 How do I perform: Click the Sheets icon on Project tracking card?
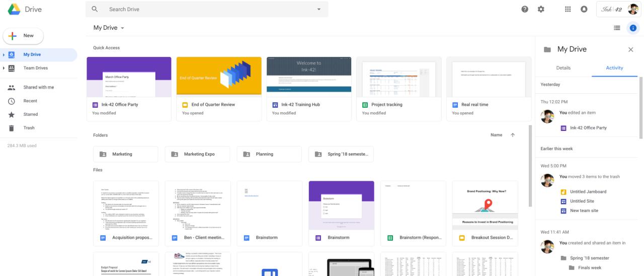coord(365,105)
